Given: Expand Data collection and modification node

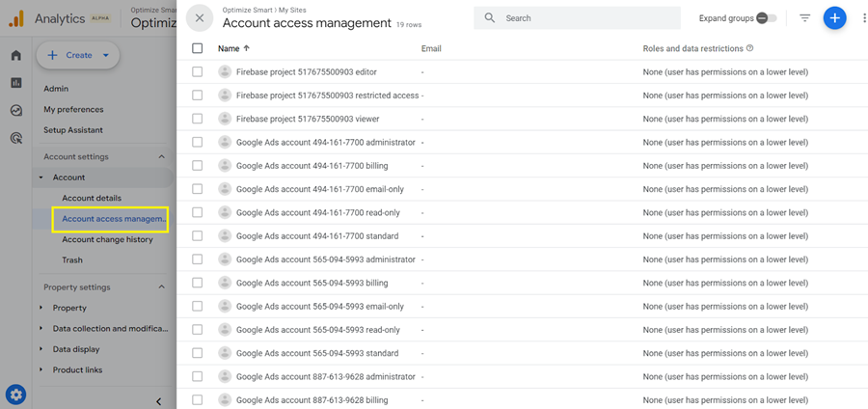Looking at the screenshot, I should [41, 328].
